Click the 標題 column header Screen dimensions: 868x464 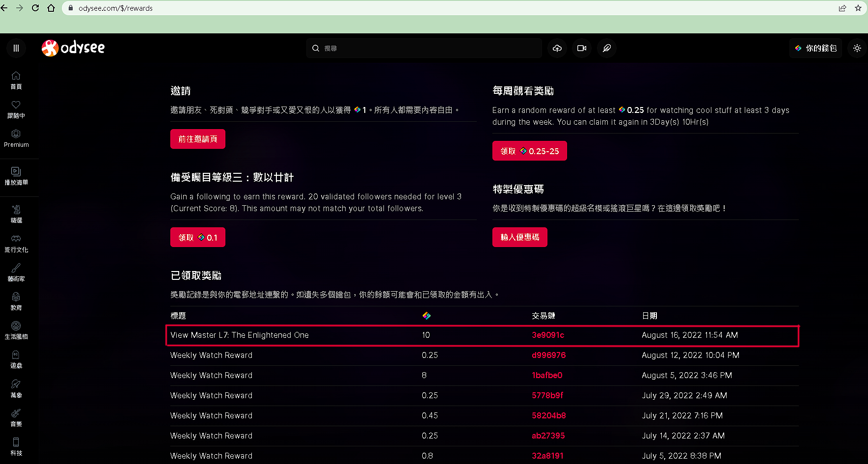pos(178,316)
